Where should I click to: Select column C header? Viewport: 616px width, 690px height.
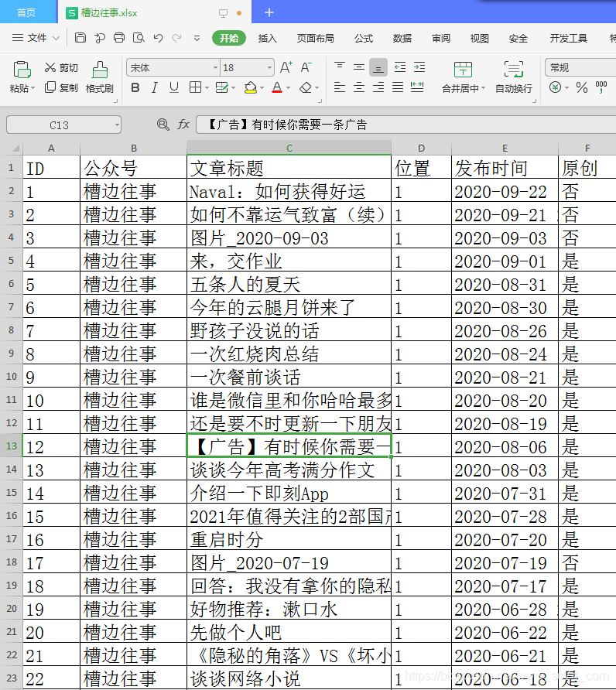[x=289, y=148]
